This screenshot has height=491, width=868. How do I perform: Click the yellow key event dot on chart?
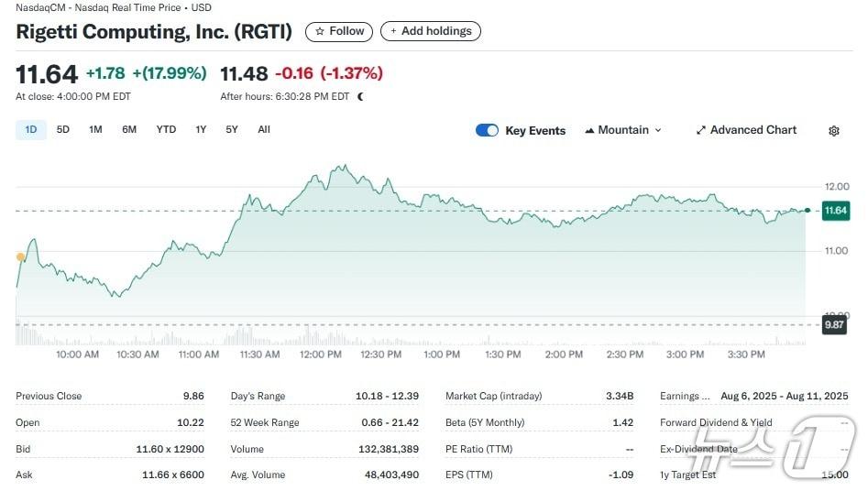[20, 257]
